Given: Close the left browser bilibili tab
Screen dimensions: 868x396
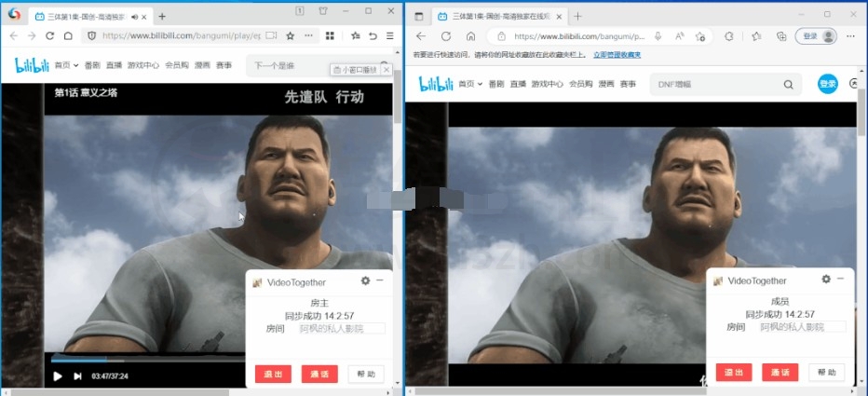Looking at the screenshot, I should pos(145,17).
